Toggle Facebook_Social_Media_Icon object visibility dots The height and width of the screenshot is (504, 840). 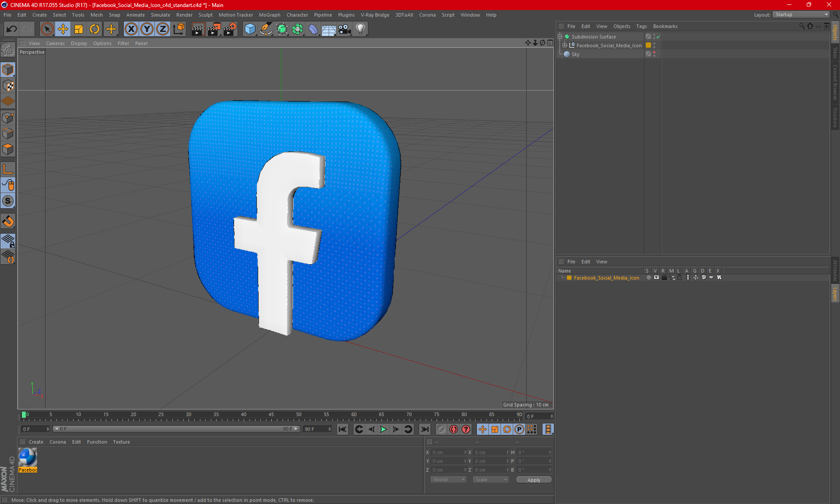(654, 45)
